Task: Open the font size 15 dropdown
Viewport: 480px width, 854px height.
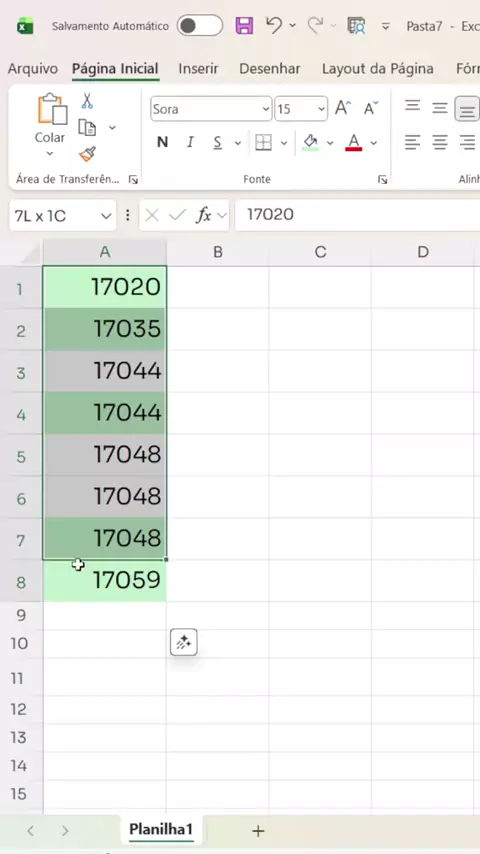Action: point(321,109)
